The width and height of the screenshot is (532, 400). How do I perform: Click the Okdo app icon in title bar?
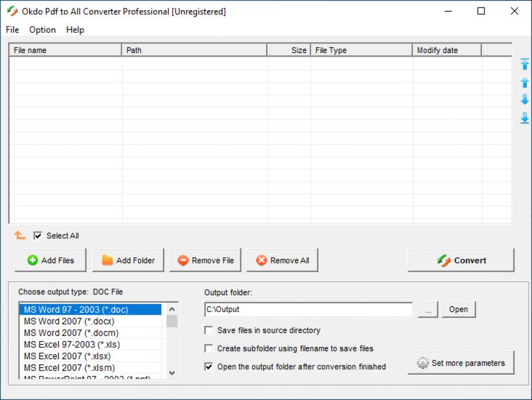click(12, 11)
